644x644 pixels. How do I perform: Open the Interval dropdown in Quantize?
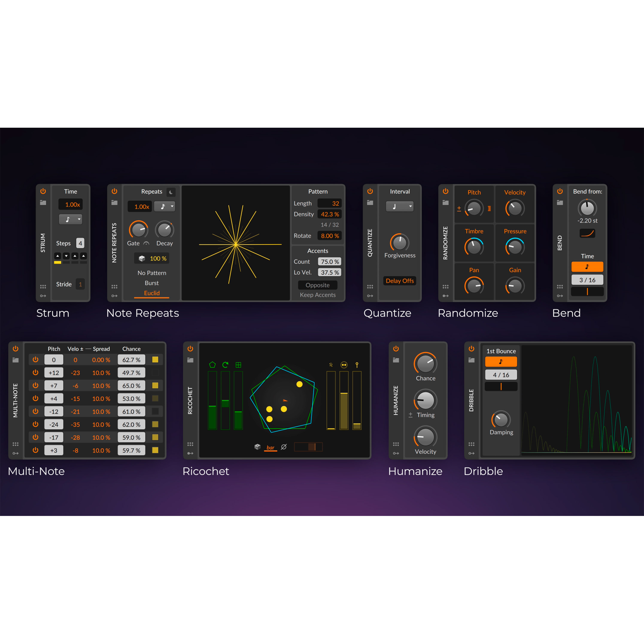click(400, 206)
